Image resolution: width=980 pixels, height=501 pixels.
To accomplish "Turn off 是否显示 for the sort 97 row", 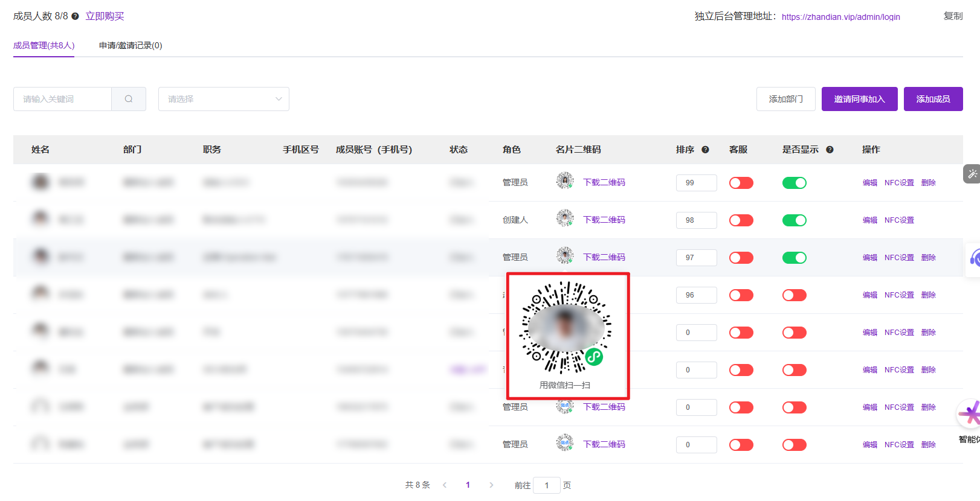I will pos(795,258).
